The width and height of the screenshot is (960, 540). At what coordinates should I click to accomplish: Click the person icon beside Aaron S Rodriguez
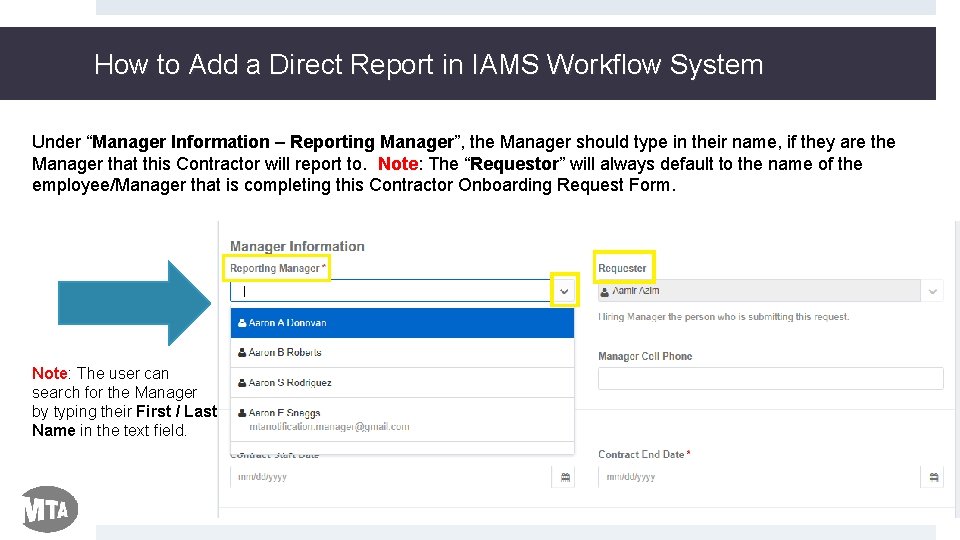click(242, 383)
